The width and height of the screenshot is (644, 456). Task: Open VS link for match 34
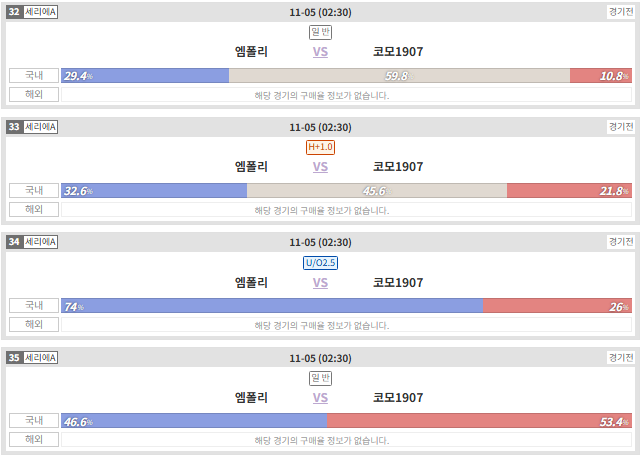pyautogui.click(x=320, y=283)
